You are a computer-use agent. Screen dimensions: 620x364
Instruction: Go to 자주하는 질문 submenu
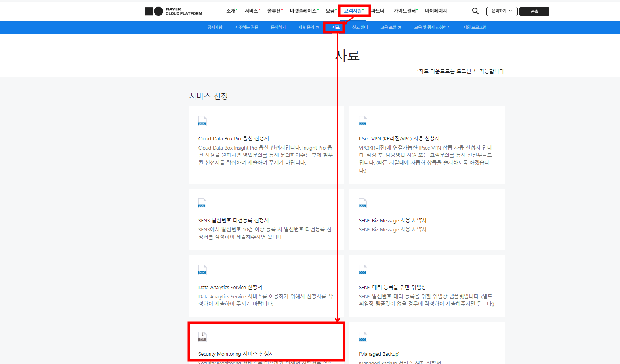[246, 27]
